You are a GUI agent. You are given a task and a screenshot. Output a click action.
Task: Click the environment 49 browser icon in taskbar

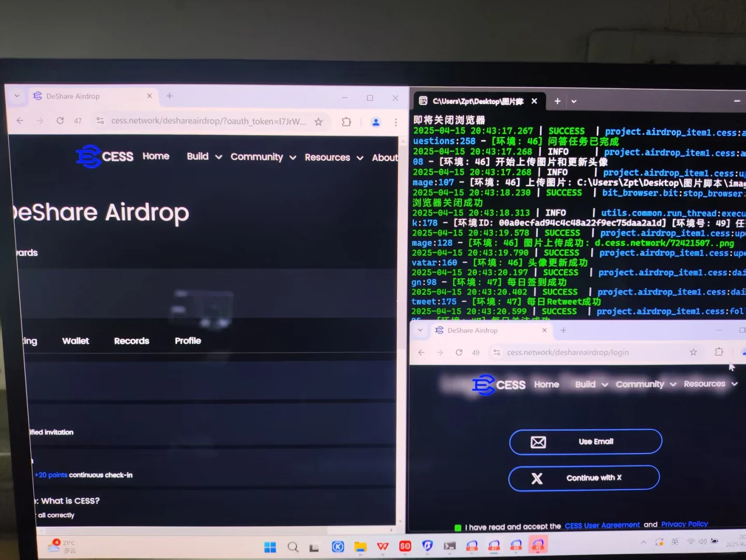coord(538,545)
